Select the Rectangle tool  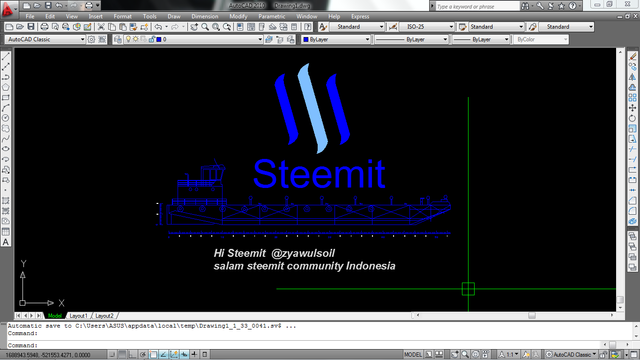click(x=6, y=98)
